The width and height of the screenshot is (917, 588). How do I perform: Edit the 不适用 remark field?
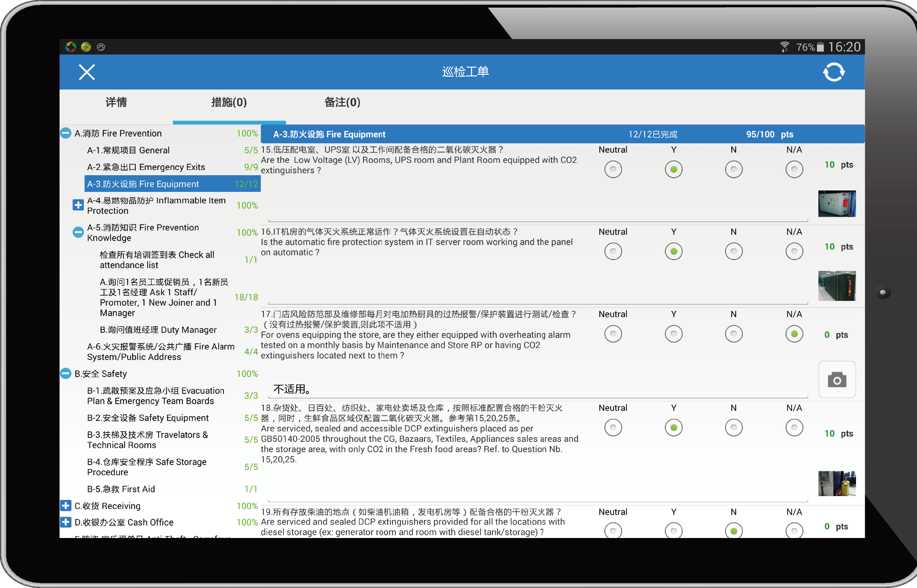tap(538, 389)
